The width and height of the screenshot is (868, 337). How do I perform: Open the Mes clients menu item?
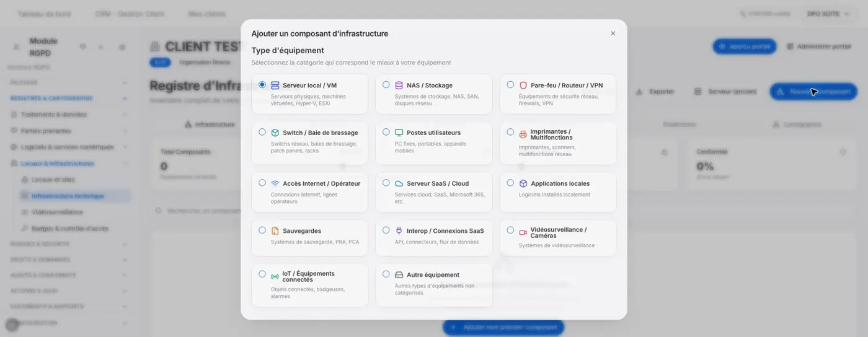206,14
